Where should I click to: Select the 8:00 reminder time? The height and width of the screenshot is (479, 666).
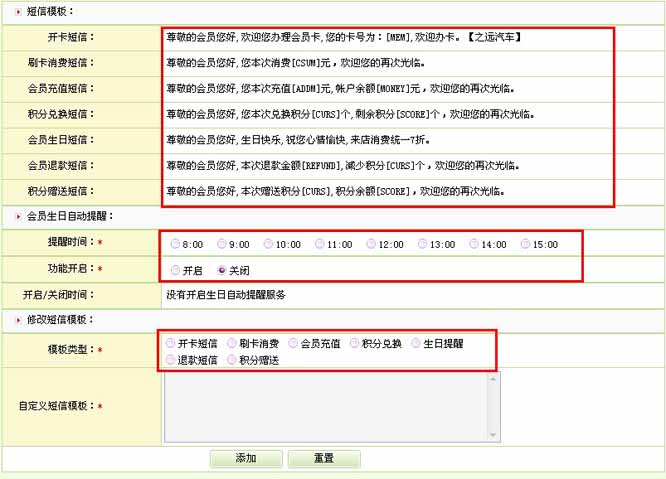pos(176,244)
